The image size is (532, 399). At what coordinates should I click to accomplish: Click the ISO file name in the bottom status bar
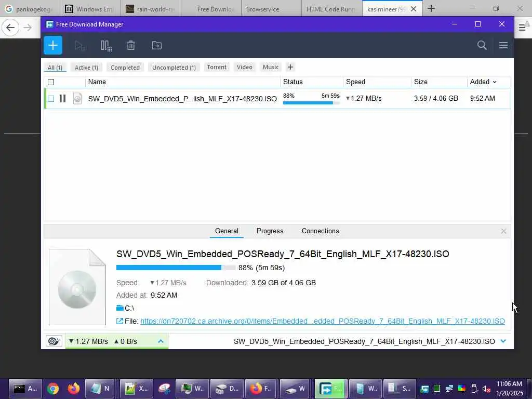pyautogui.click(x=364, y=341)
